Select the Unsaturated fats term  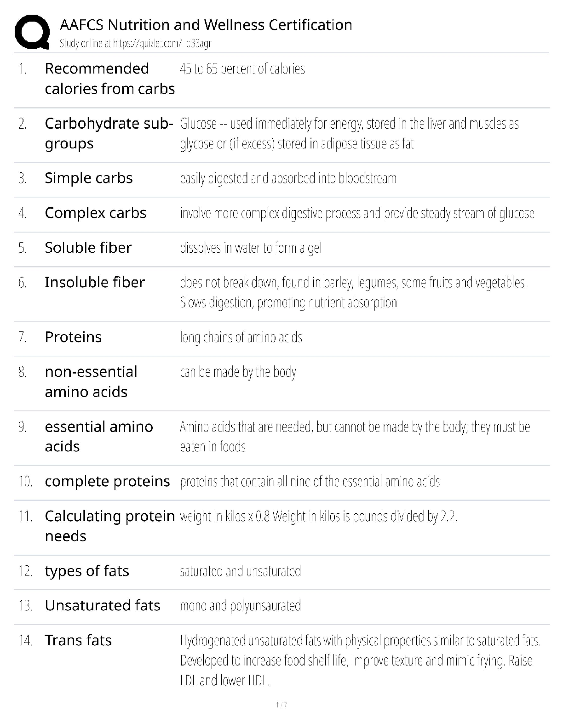click(x=103, y=606)
